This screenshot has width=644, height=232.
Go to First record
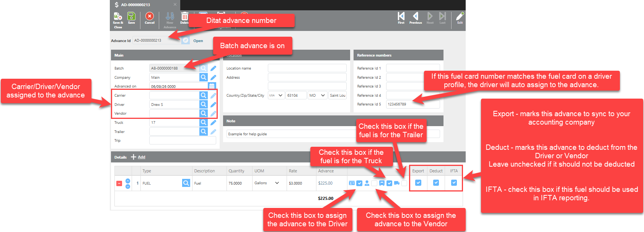(x=401, y=16)
